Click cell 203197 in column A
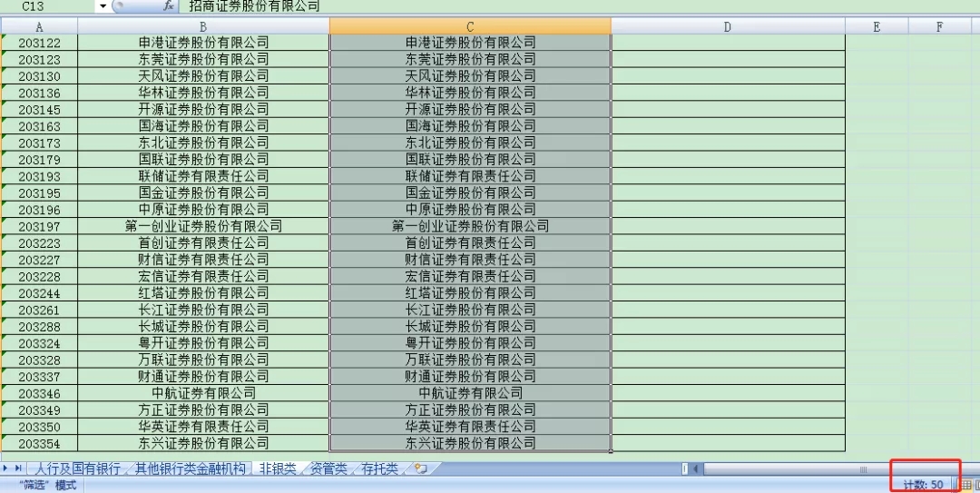 (39, 226)
